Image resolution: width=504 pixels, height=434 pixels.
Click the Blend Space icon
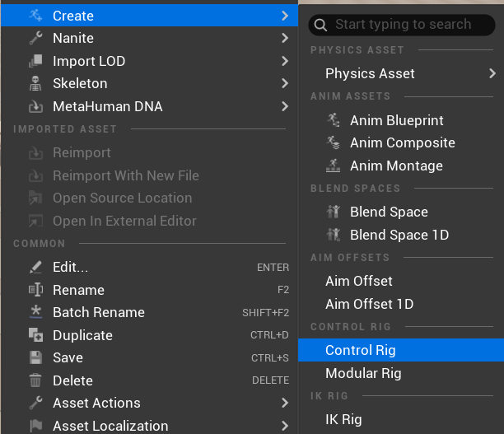click(334, 212)
